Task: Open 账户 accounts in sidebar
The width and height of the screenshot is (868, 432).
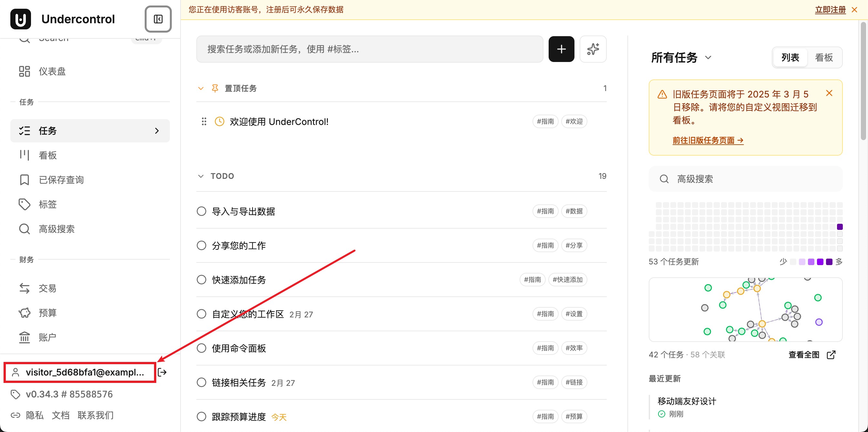Action: pos(90,337)
